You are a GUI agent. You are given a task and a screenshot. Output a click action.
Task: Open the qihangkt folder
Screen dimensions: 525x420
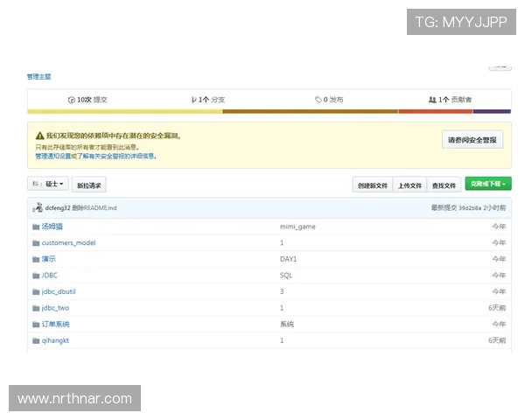click(x=55, y=341)
